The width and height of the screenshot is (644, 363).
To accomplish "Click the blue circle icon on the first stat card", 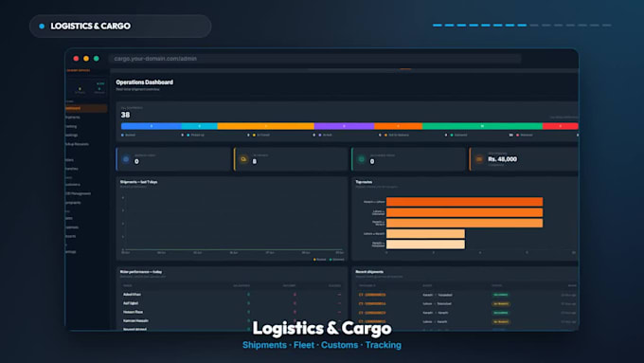I will [126, 159].
